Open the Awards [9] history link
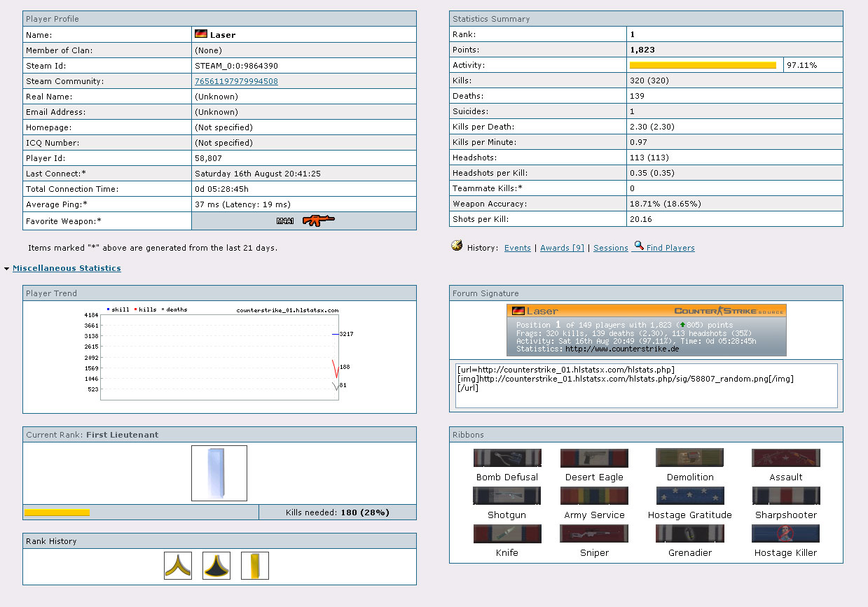 tap(563, 248)
